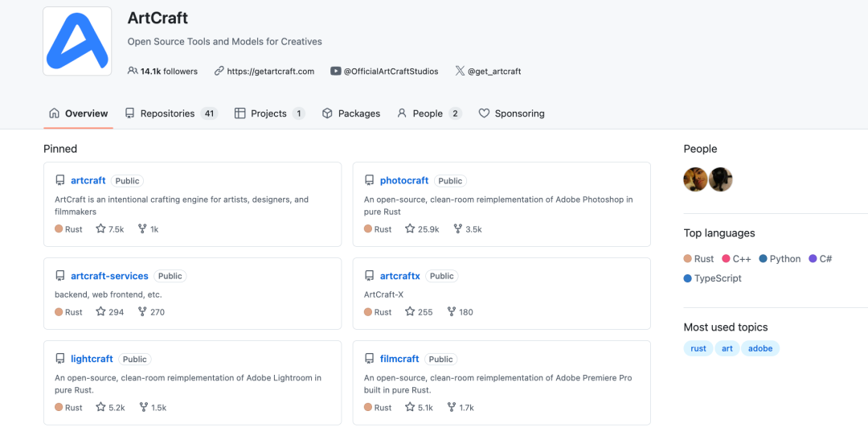Select the Overview tab

[78, 113]
